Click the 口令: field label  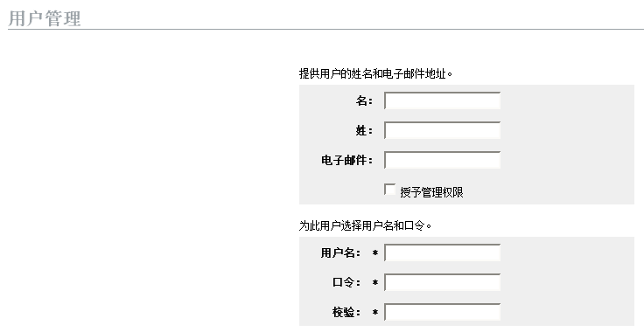point(346,282)
